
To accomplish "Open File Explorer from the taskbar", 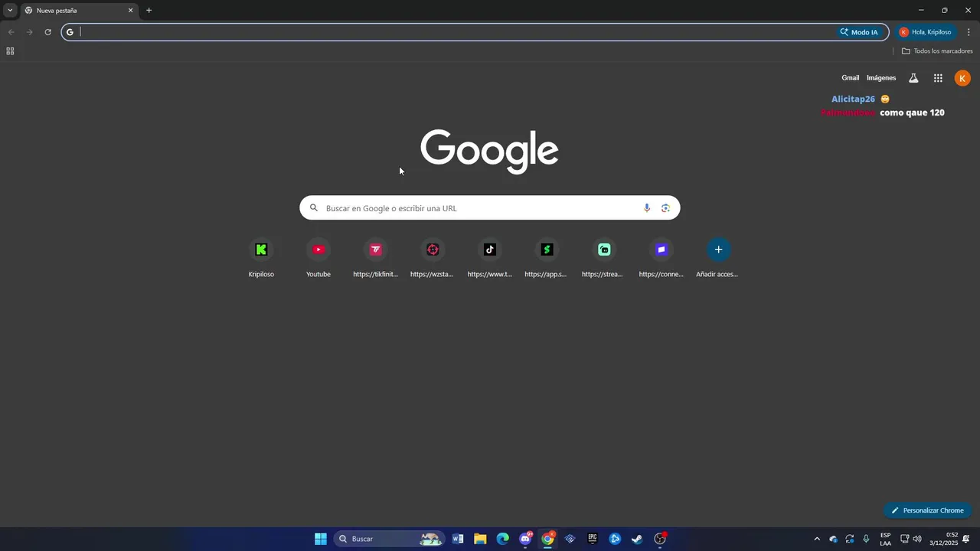I will (x=480, y=539).
